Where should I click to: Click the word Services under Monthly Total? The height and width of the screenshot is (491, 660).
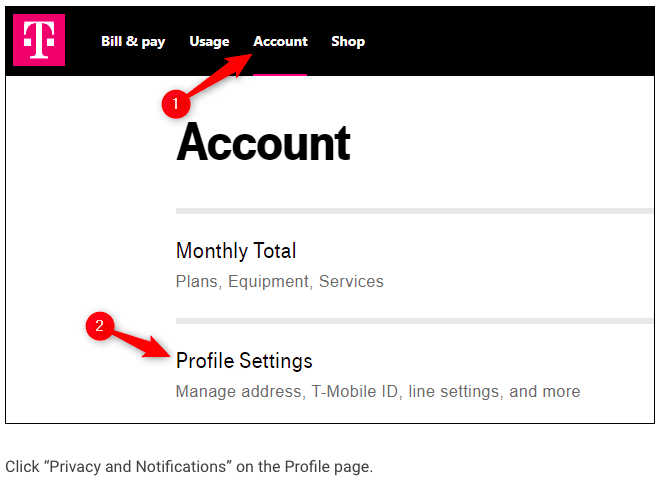pyautogui.click(x=351, y=281)
